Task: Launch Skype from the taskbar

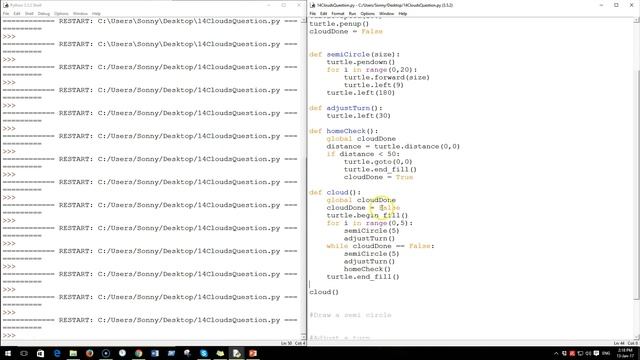Action: (x=204, y=353)
